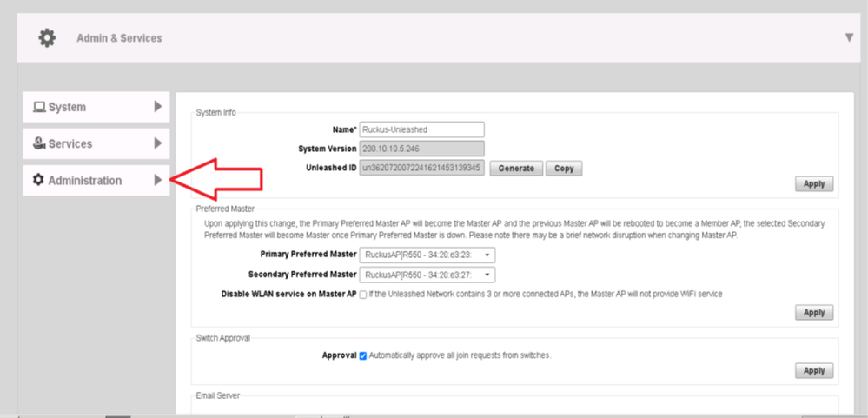Copy the Unleashed ID

tap(564, 169)
